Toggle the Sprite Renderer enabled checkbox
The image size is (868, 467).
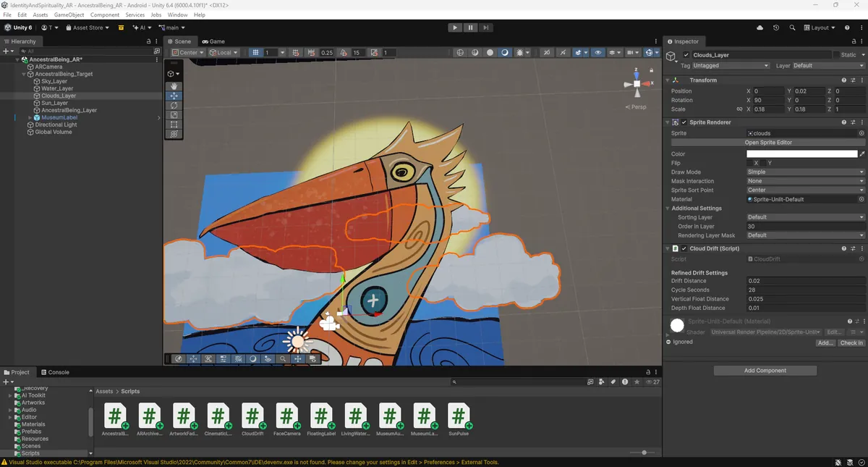click(684, 122)
